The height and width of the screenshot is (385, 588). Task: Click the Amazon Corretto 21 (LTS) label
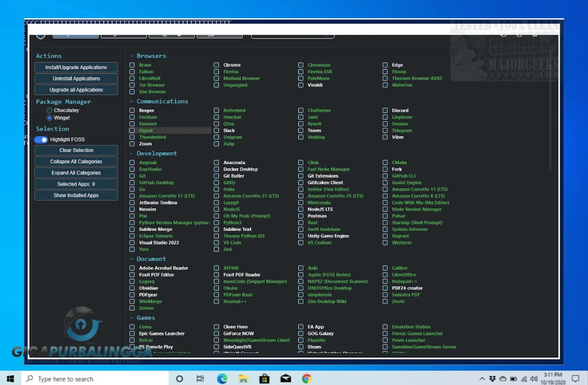[251, 196]
